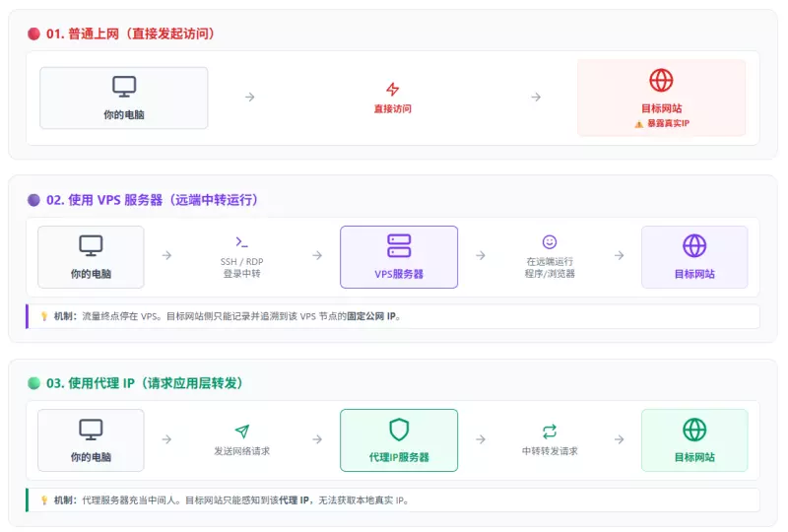Select the 目标网站 card with 暴露真实IP
Screen dimensions: 788x532
click(661, 98)
